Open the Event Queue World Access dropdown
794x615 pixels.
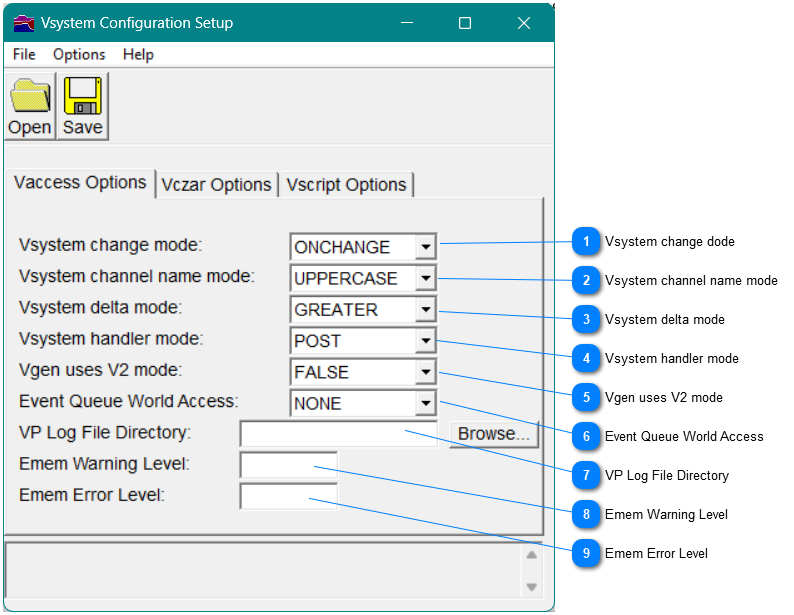[x=425, y=404]
